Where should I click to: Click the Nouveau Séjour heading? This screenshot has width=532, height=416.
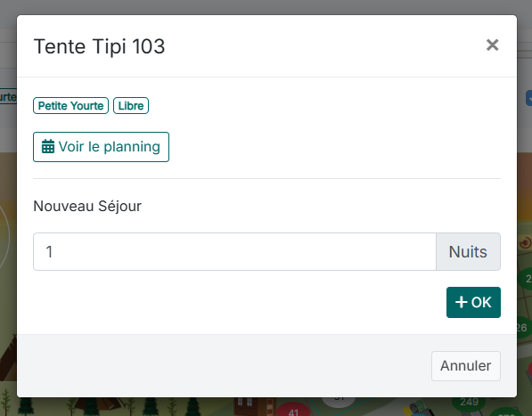(87, 206)
